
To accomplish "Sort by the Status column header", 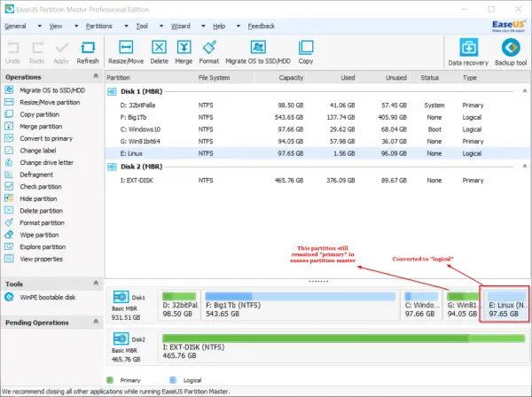I will coord(434,78).
